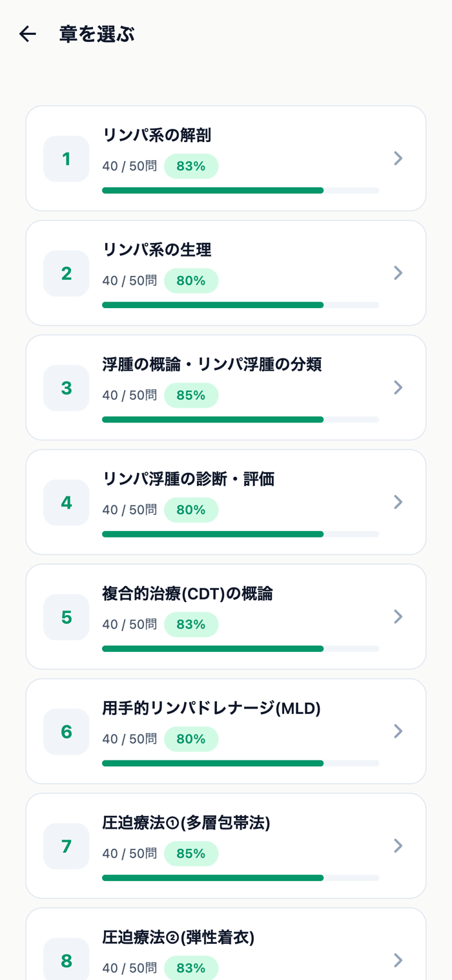This screenshot has width=452, height=980.
Task: Expand chevron on リンパ浮腫の診断・評価
Action: point(398,502)
